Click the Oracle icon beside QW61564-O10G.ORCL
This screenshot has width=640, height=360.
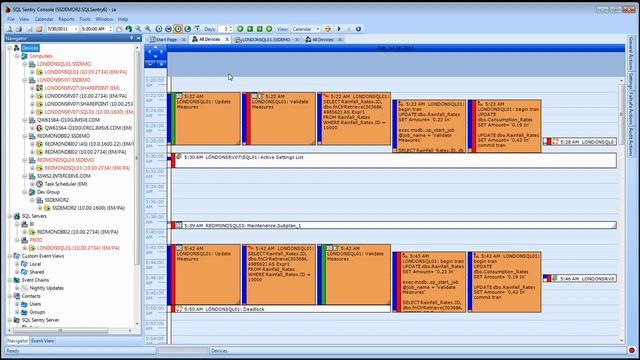(40, 128)
